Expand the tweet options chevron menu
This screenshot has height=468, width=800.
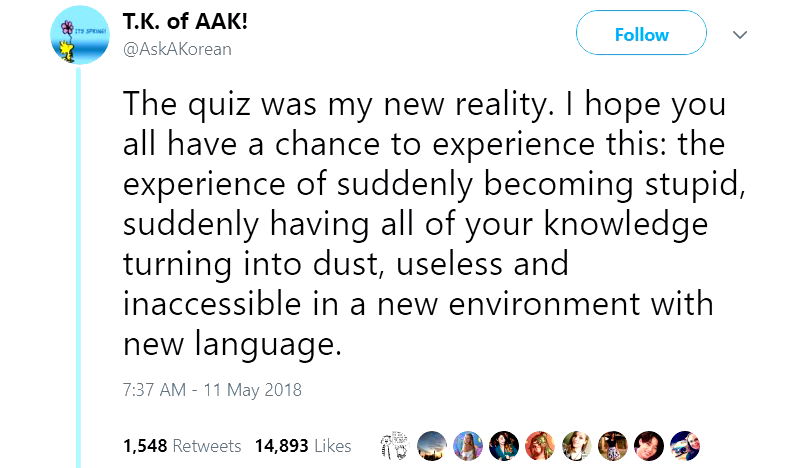[x=741, y=35]
